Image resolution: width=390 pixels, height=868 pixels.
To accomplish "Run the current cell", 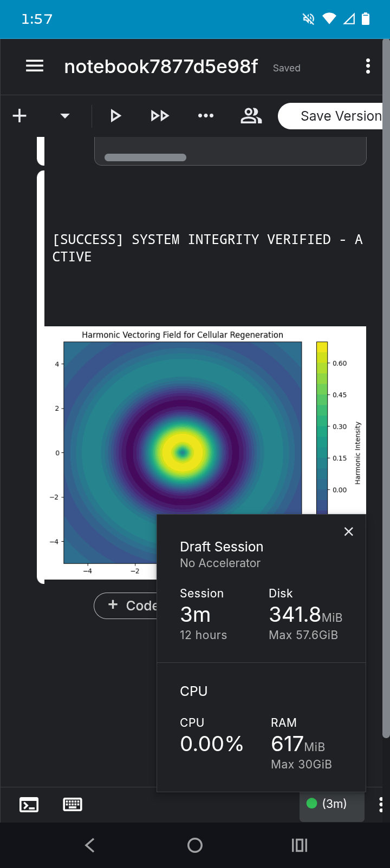I will point(115,116).
